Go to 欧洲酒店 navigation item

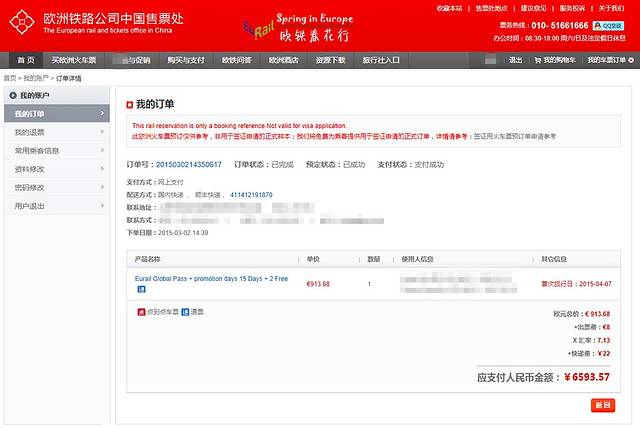[x=285, y=60]
